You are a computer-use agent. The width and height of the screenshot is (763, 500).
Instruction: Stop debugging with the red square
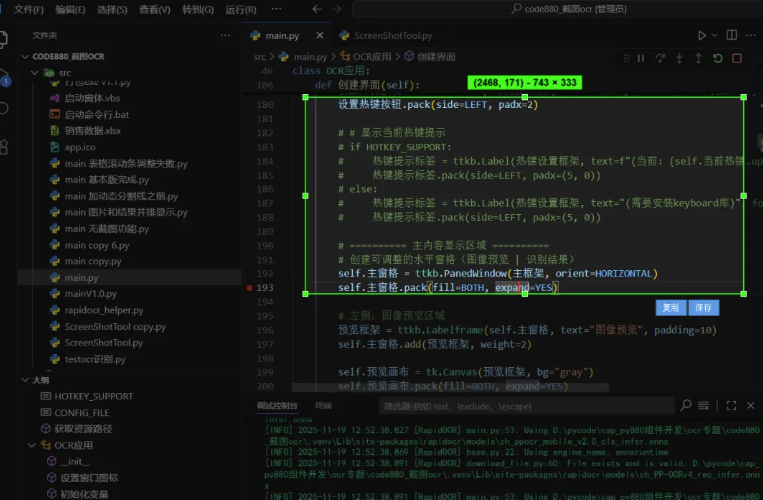737,58
